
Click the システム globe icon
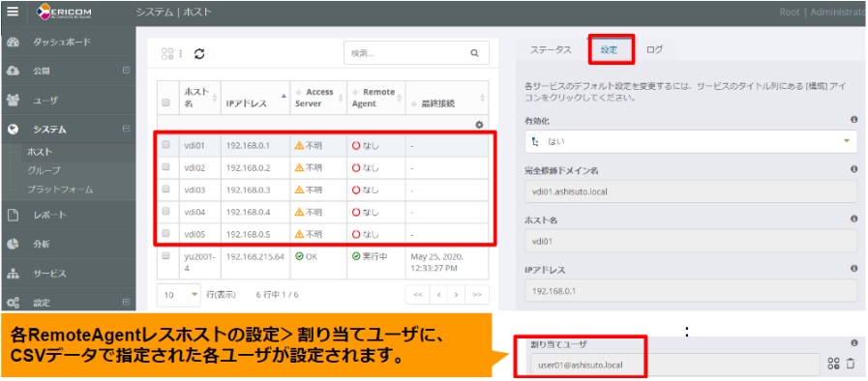14,129
